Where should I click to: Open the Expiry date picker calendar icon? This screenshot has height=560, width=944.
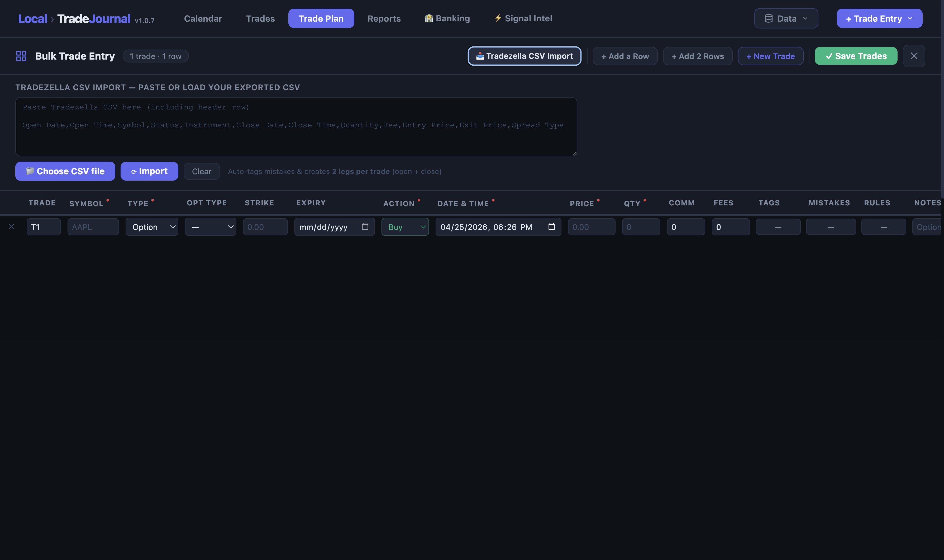[365, 227]
